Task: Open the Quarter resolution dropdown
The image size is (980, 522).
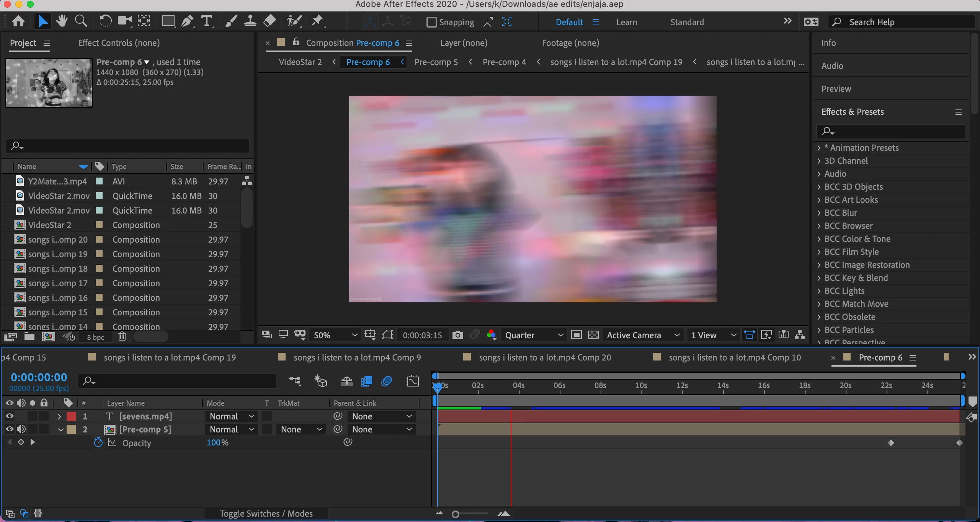Action: [x=534, y=335]
